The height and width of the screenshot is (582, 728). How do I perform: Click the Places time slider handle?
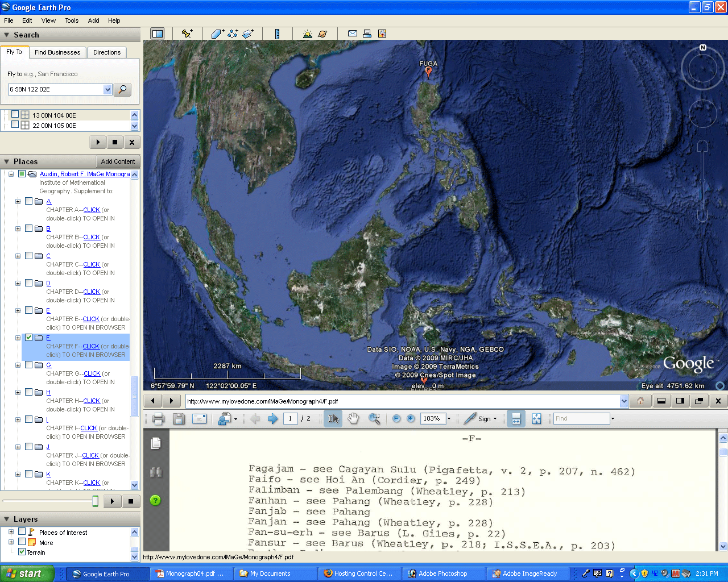(x=95, y=501)
